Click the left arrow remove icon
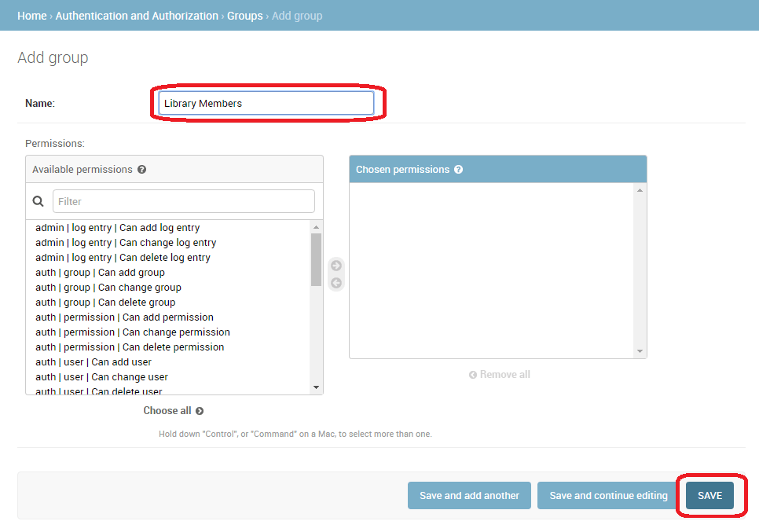Screen dimensions: 759x532 pos(336,283)
